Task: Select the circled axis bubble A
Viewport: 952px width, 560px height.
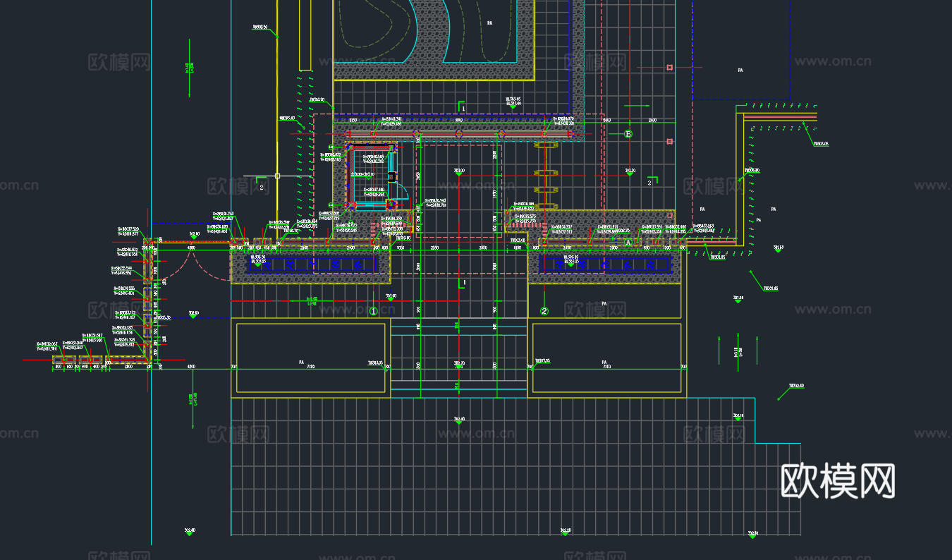Action: coord(629,242)
